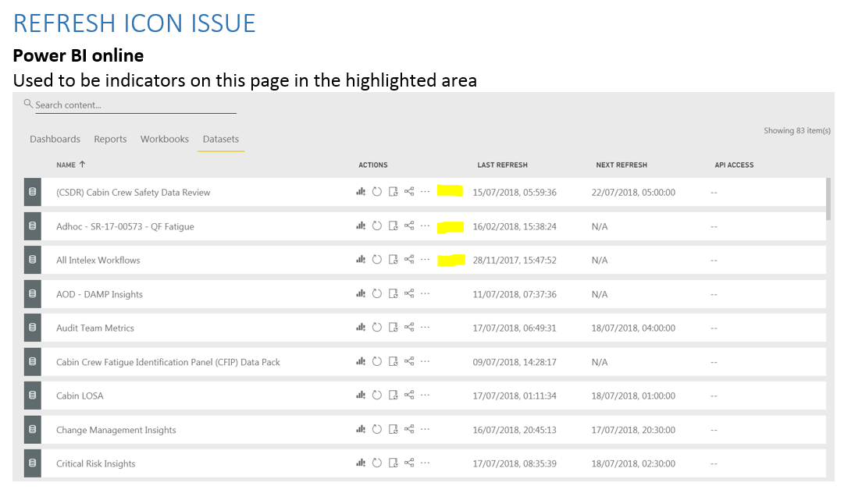Click last refresh value 28/11/2017, 15:47:52
The image size is (844, 504).
coord(515,260)
